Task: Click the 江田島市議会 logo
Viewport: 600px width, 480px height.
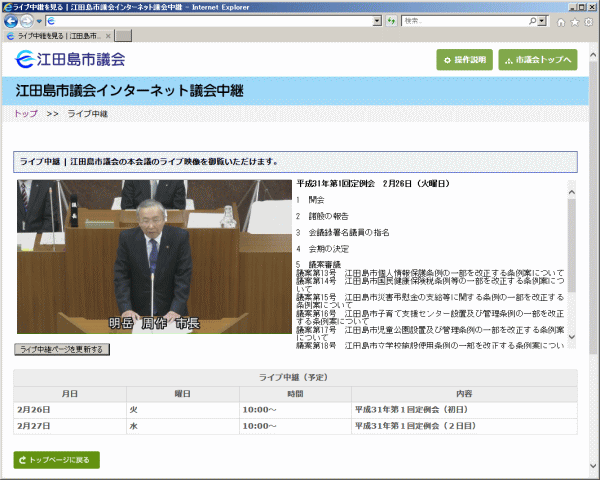Action: tap(70, 59)
